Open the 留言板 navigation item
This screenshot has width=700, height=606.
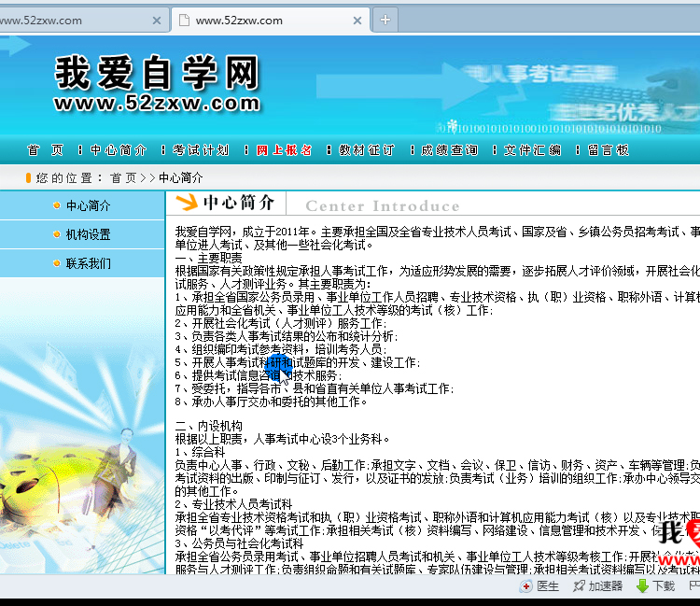point(609,150)
